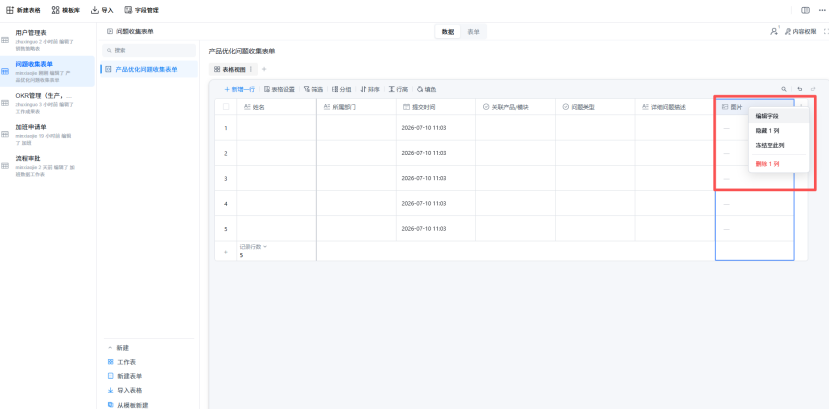This screenshot has width=830, height=409.
Task: Click the 关联产品/模块 column header
Action: (516, 107)
